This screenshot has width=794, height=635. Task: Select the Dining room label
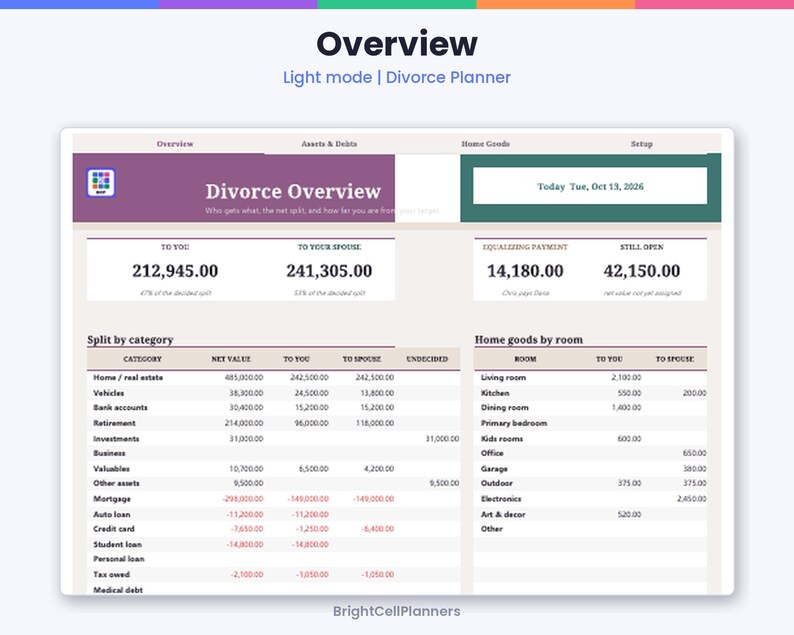pyautogui.click(x=504, y=408)
